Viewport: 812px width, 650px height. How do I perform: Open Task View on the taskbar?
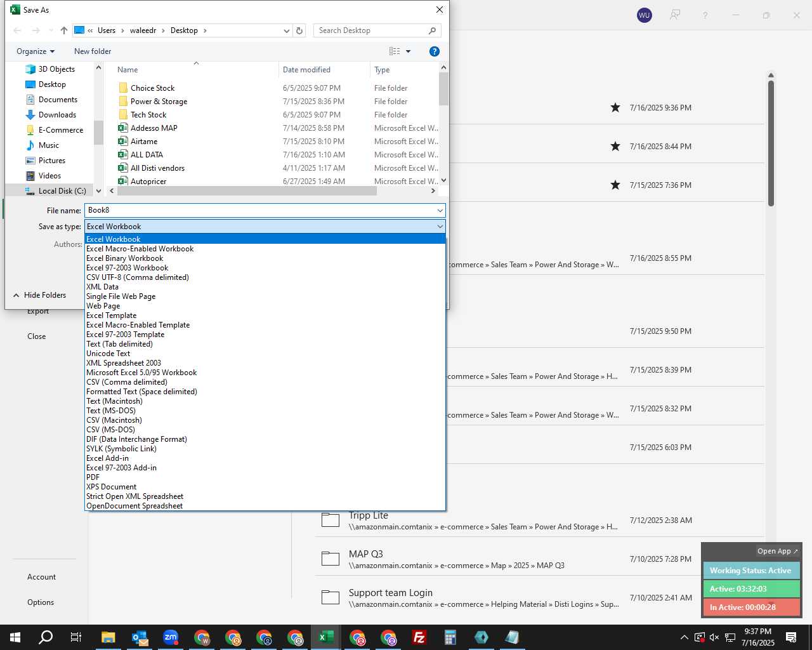point(76,637)
